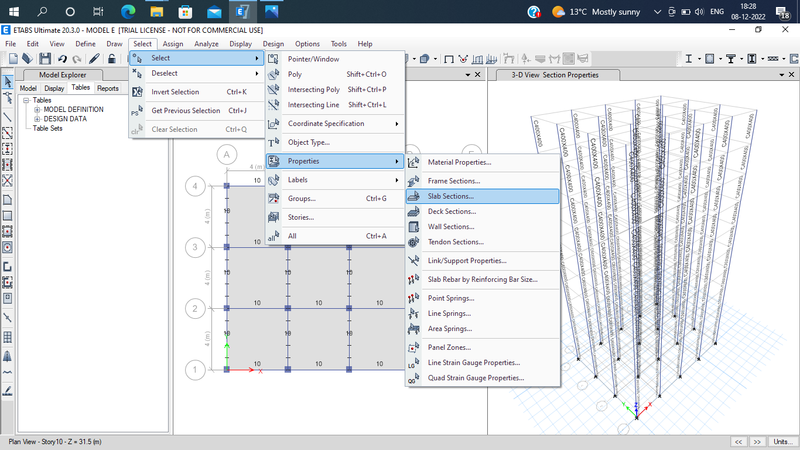
Task: Select the draw line tool in left sidebar
Action: (8, 117)
